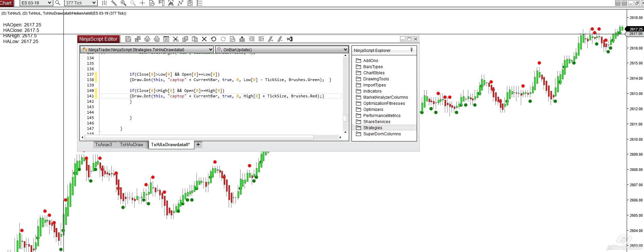This screenshot has width=644, height=252.
Task: Cut selected code with the scissors icon
Action: pos(176,39)
